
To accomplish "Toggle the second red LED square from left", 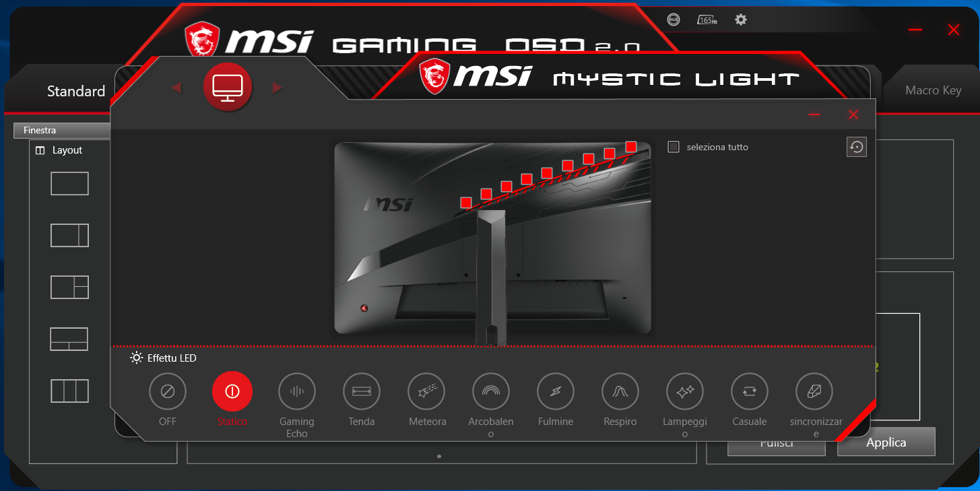I will point(486,194).
